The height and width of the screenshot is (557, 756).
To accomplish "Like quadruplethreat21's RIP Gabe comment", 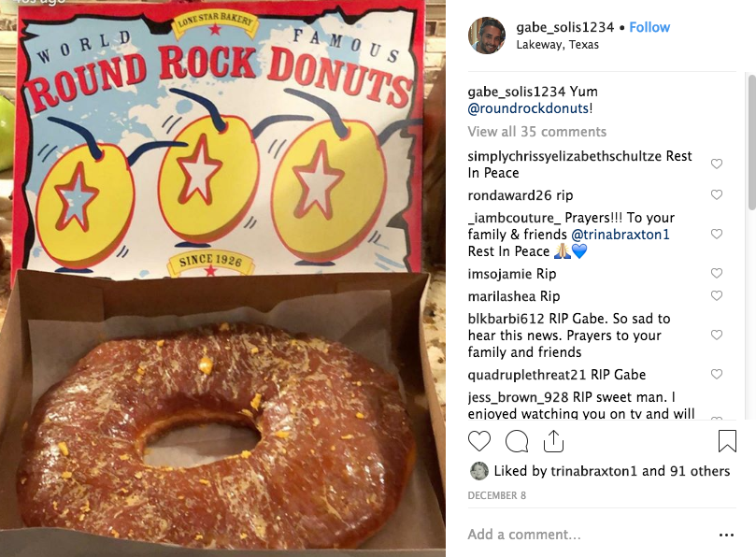I will click(717, 374).
